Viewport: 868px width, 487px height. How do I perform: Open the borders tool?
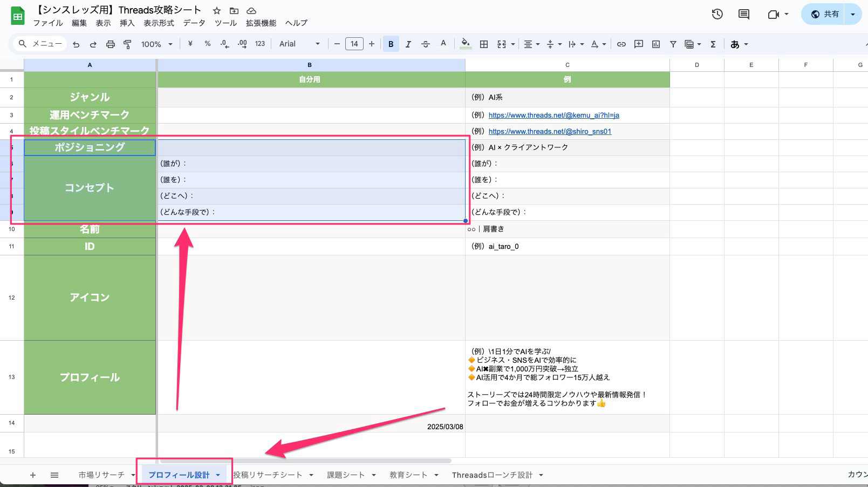[484, 44]
